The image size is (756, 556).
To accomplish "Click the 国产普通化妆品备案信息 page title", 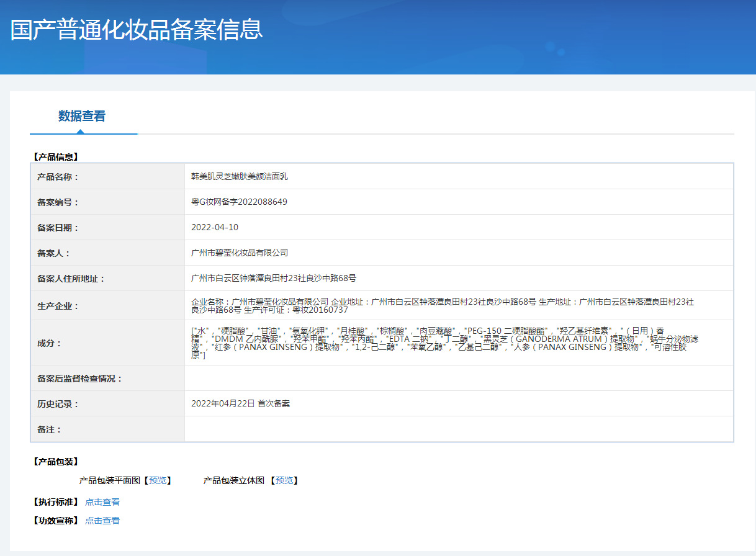I will pos(137,30).
